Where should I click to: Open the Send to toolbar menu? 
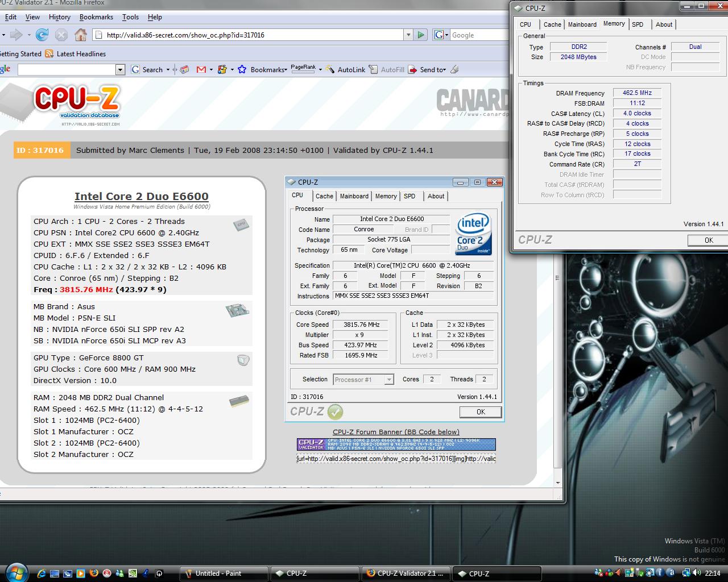[427, 69]
